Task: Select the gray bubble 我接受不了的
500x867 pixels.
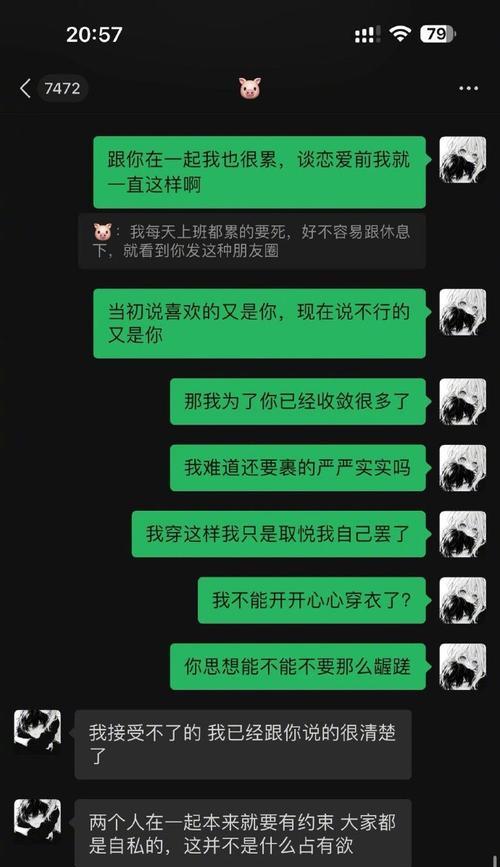Action: click(x=243, y=745)
